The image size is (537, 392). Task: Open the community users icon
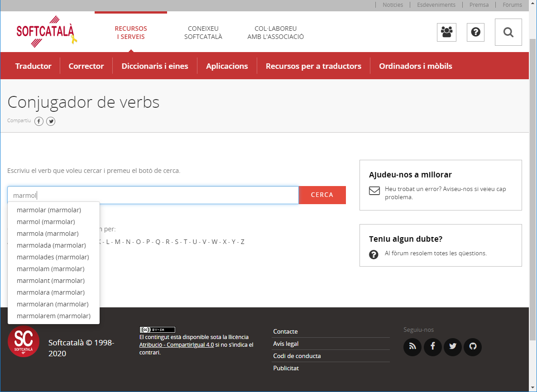point(446,32)
